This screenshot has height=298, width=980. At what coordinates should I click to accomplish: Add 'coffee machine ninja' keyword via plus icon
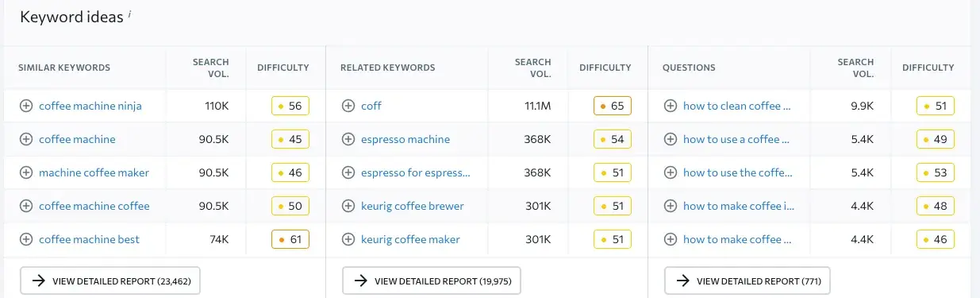(x=25, y=106)
